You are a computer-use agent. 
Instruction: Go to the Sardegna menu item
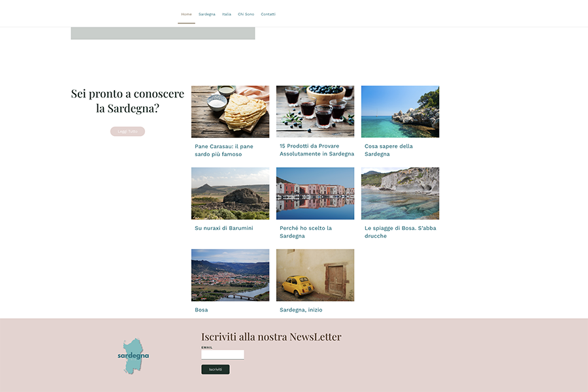click(206, 14)
